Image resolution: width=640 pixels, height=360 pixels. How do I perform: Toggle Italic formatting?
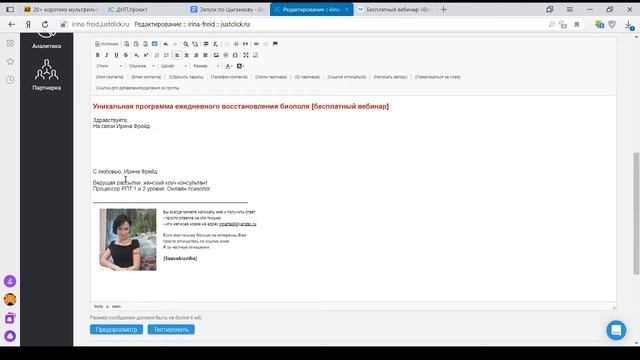(x=107, y=55)
